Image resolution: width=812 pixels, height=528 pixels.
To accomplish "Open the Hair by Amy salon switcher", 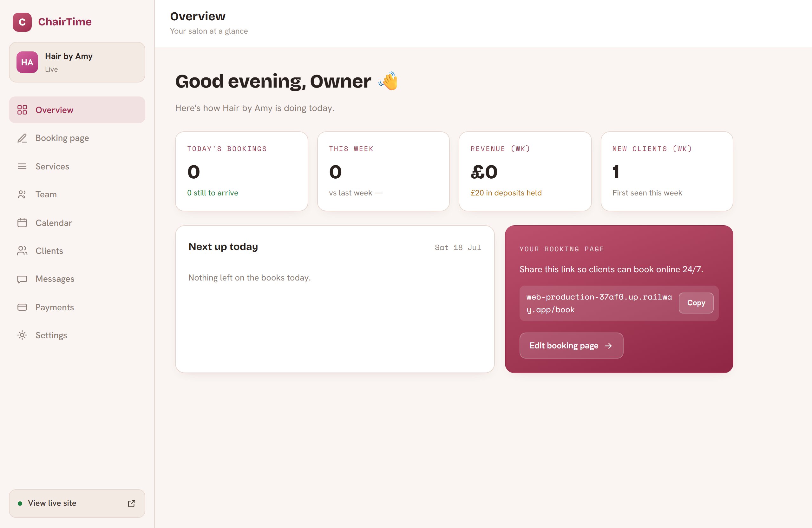I will click(x=77, y=62).
